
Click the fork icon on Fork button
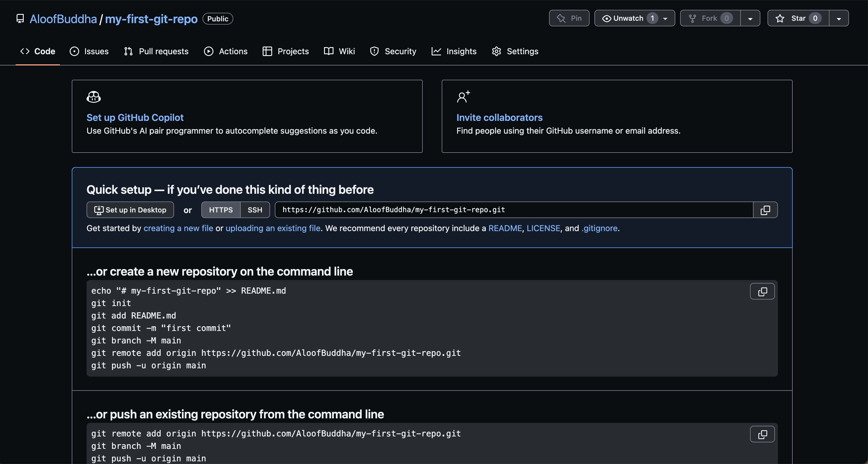(x=693, y=18)
